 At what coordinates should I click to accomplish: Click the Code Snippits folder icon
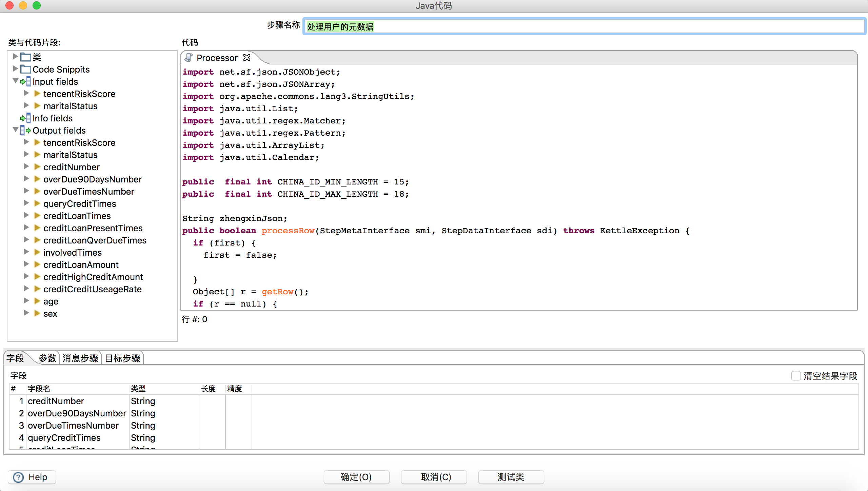[26, 70]
